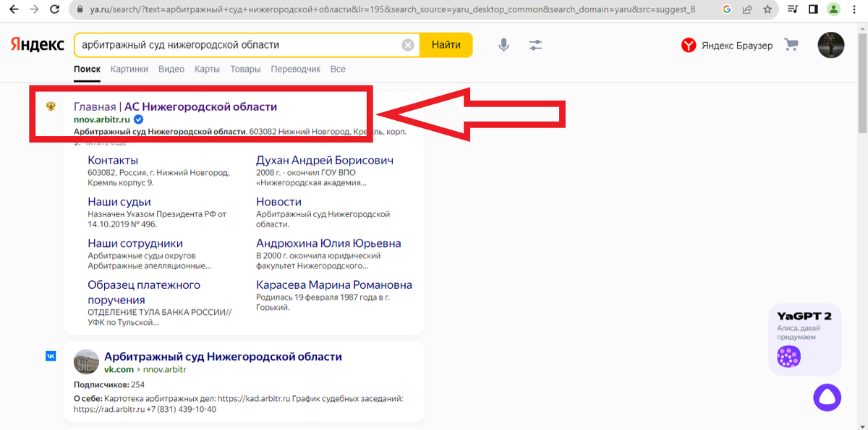Open the Яндекс Браузер promo link

tap(727, 46)
